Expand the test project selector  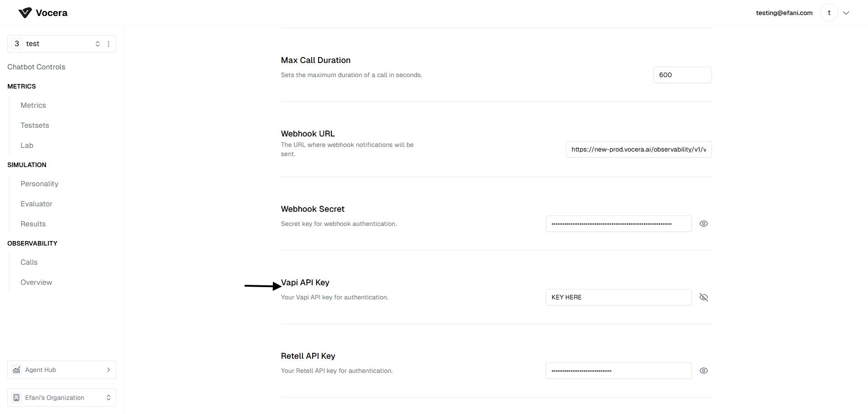point(98,44)
